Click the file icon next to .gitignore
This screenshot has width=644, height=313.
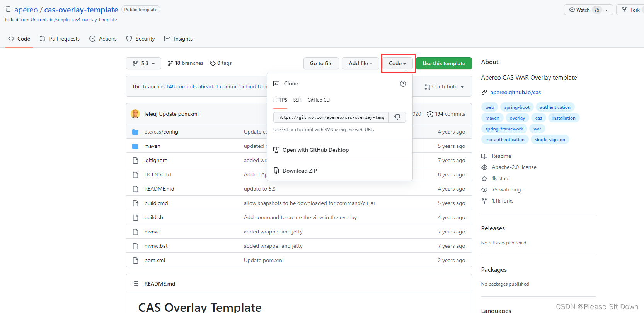click(x=135, y=161)
